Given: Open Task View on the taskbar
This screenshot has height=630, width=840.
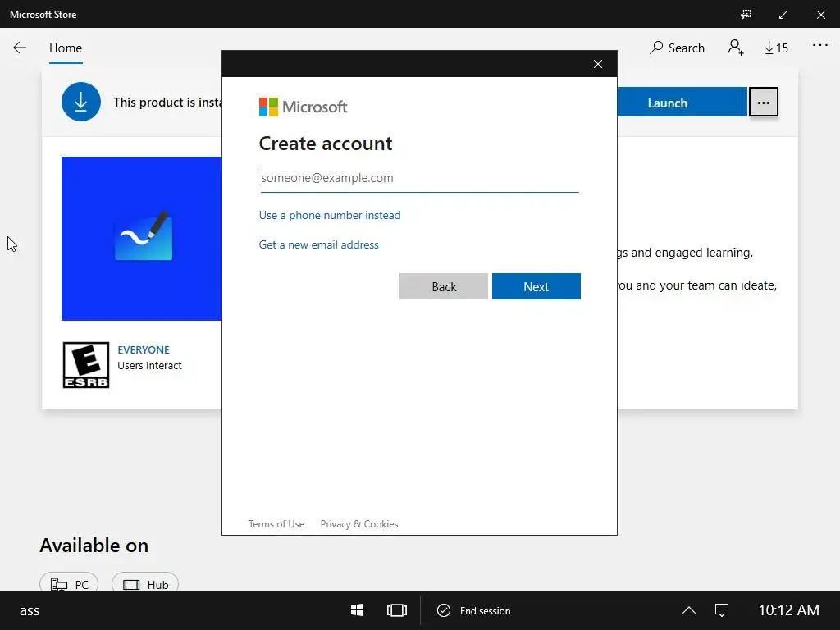Looking at the screenshot, I should pos(397,610).
